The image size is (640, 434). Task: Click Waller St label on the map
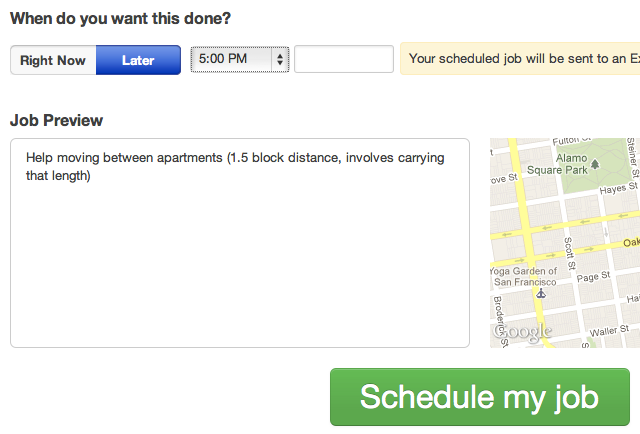tap(608, 330)
